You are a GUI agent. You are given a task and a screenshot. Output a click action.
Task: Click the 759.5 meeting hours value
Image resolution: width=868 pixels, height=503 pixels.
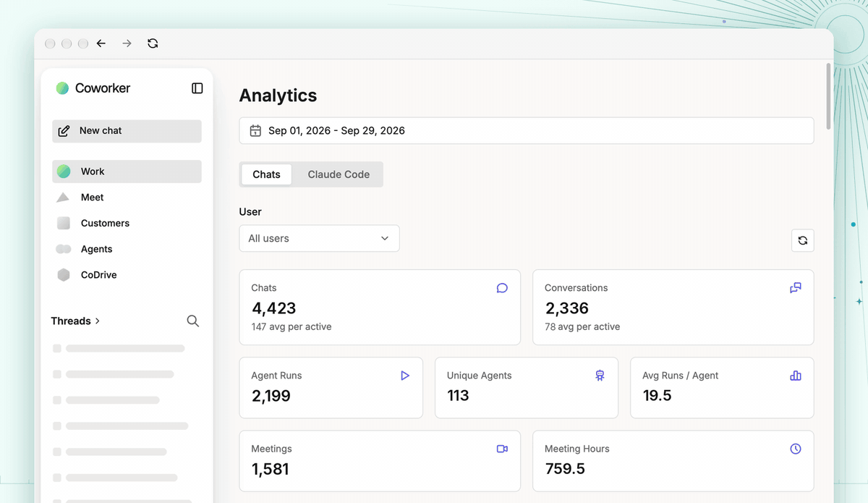565,469
